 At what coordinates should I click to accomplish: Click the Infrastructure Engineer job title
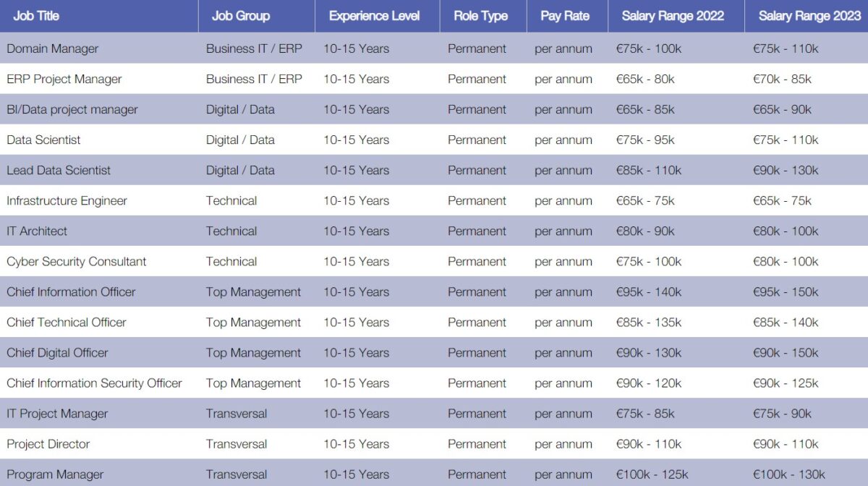[x=67, y=200]
